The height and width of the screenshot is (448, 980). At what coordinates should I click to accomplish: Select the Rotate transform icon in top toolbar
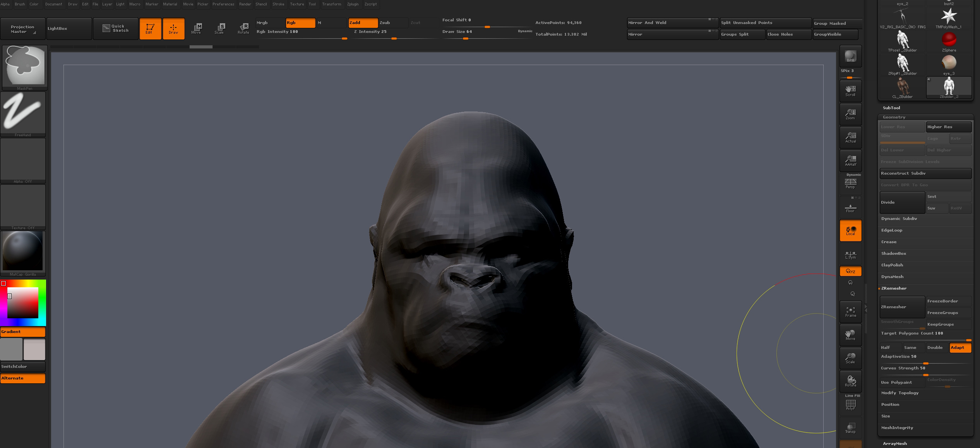tap(243, 29)
